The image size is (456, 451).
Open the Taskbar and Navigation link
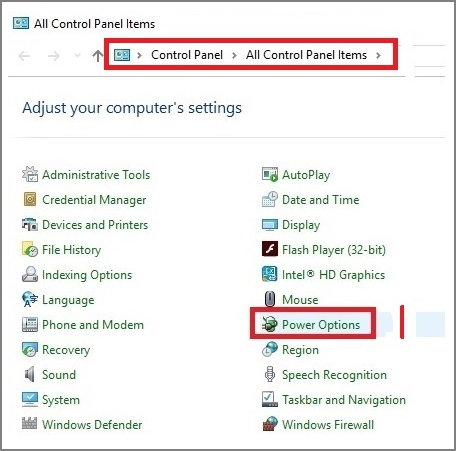tap(344, 399)
